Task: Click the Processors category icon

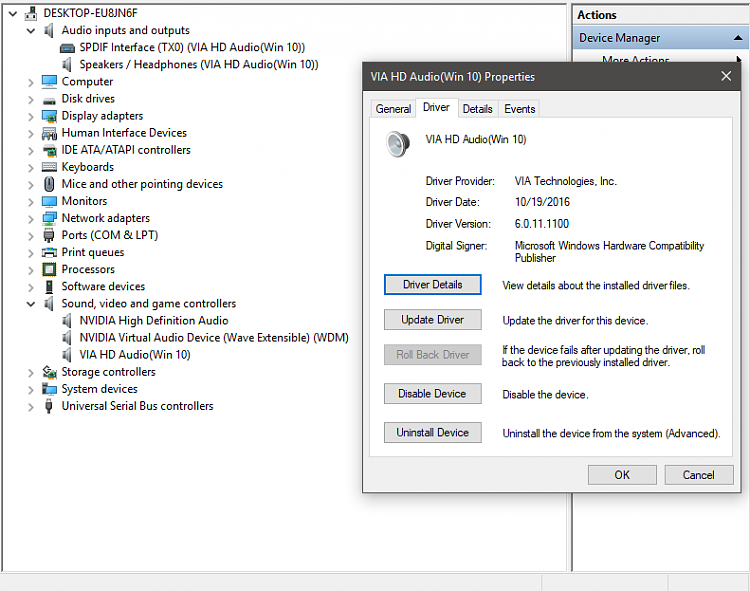Action: [49, 270]
